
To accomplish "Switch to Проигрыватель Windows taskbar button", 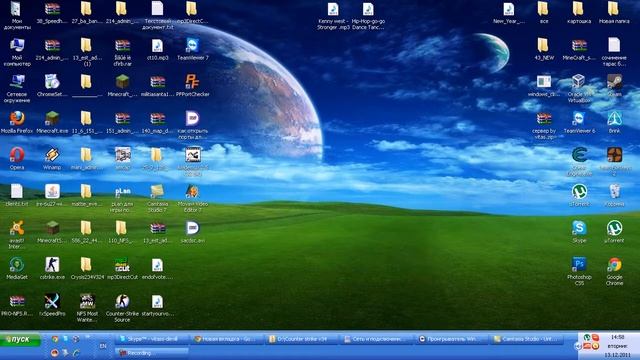I will click(453, 339).
